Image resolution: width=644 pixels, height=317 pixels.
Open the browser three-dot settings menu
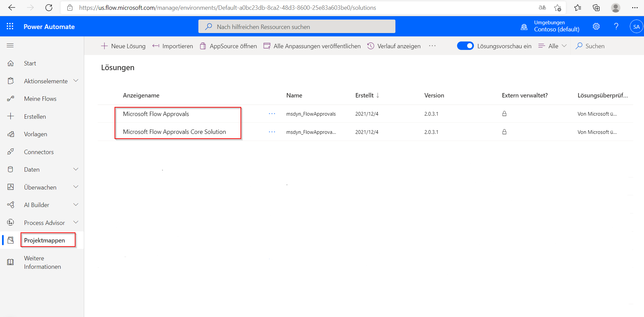(x=635, y=7)
